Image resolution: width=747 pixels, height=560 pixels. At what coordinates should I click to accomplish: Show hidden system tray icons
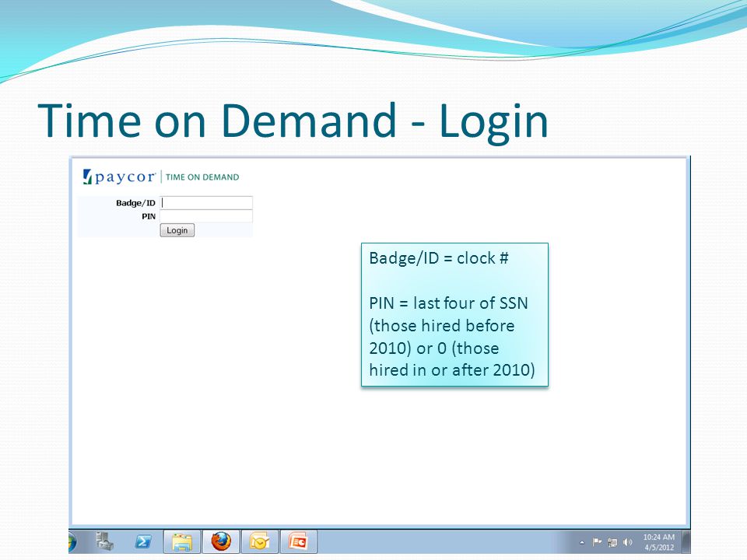coord(582,542)
